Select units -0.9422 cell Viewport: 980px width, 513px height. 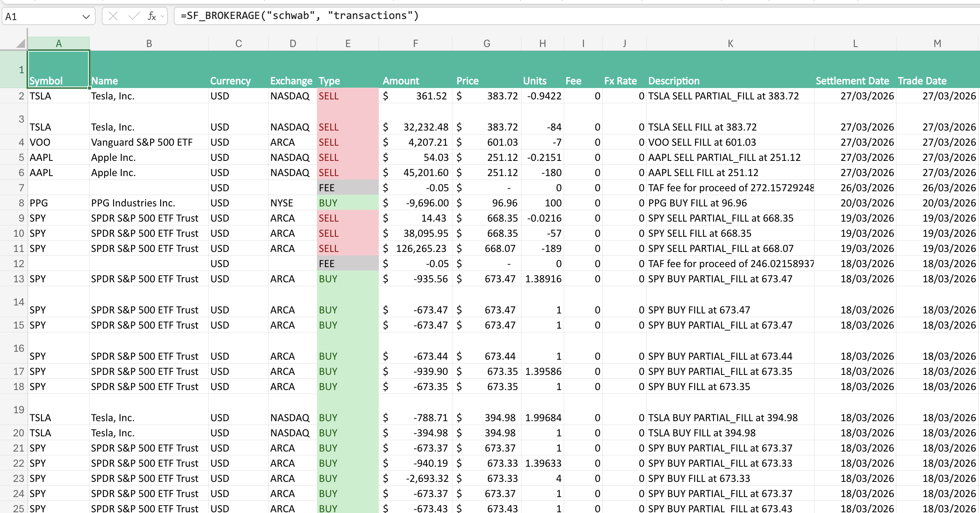tap(542, 96)
